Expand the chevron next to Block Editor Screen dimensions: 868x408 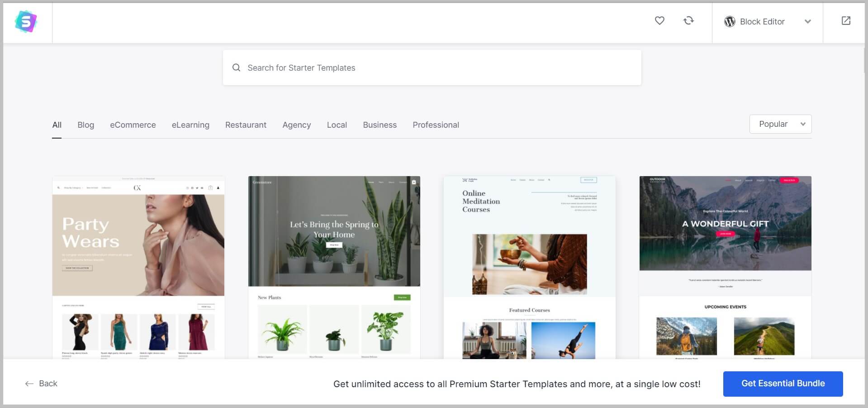click(808, 21)
